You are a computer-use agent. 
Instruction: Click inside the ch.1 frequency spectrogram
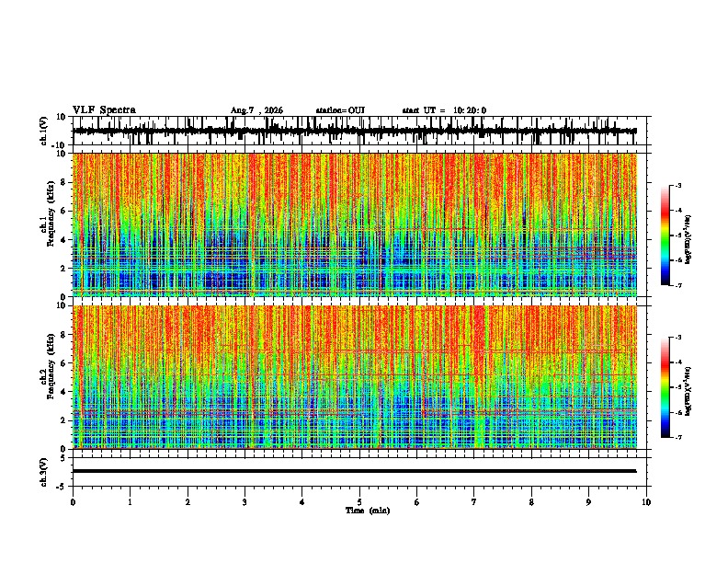tap(355, 224)
